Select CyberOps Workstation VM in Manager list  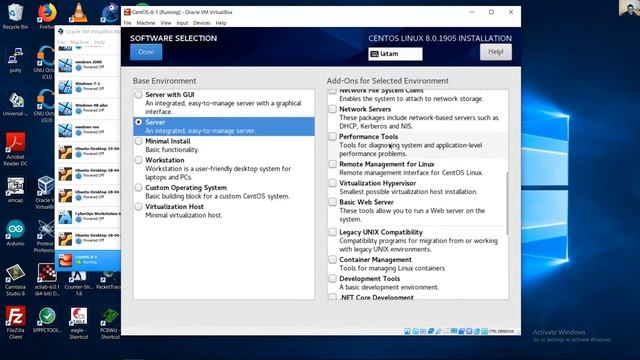click(x=88, y=217)
